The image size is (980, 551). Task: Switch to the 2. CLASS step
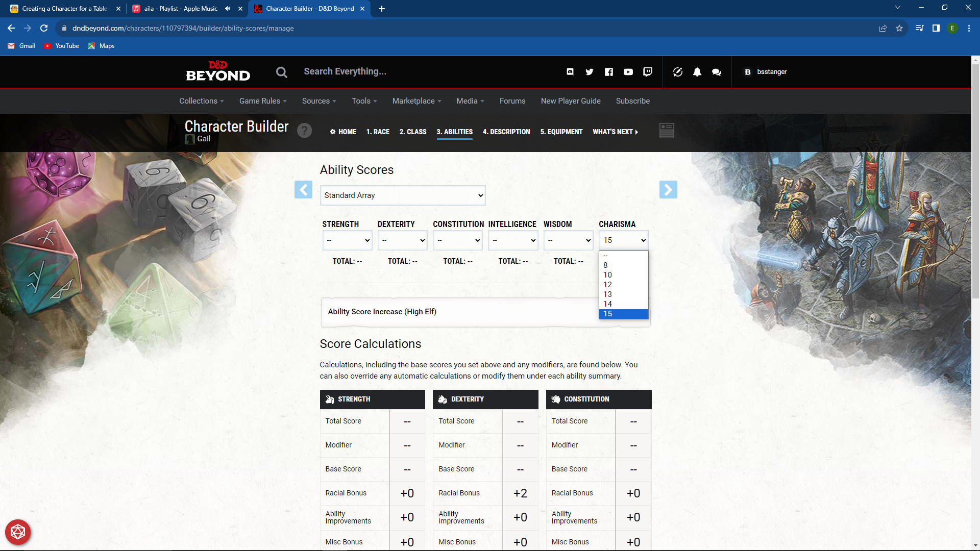pos(412,132)
